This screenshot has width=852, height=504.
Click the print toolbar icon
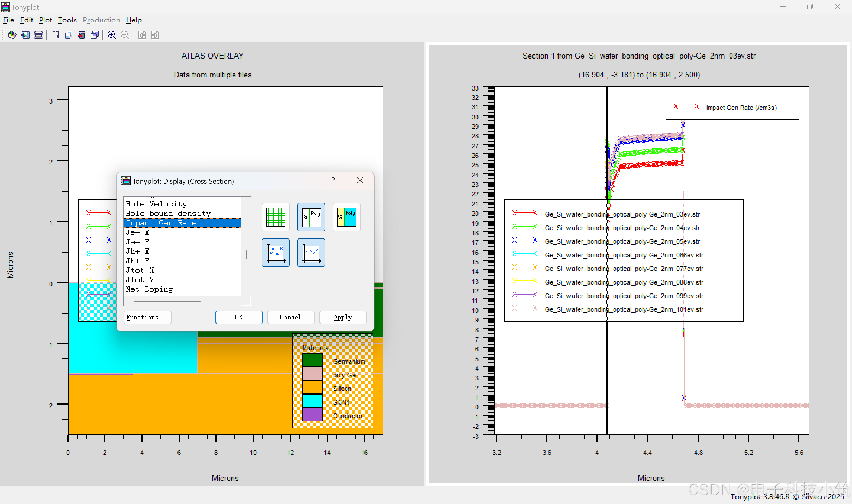point(38,35)
